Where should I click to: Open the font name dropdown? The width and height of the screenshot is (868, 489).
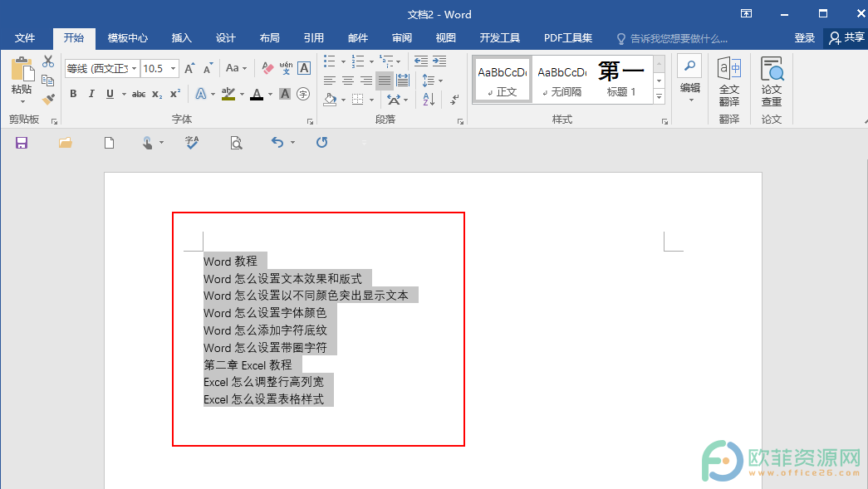(134, 69)
